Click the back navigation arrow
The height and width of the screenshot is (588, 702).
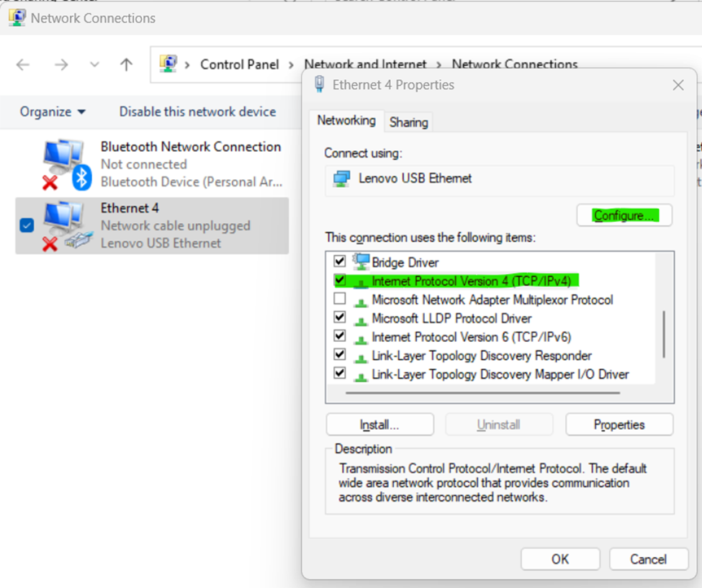tap(23, 65)
